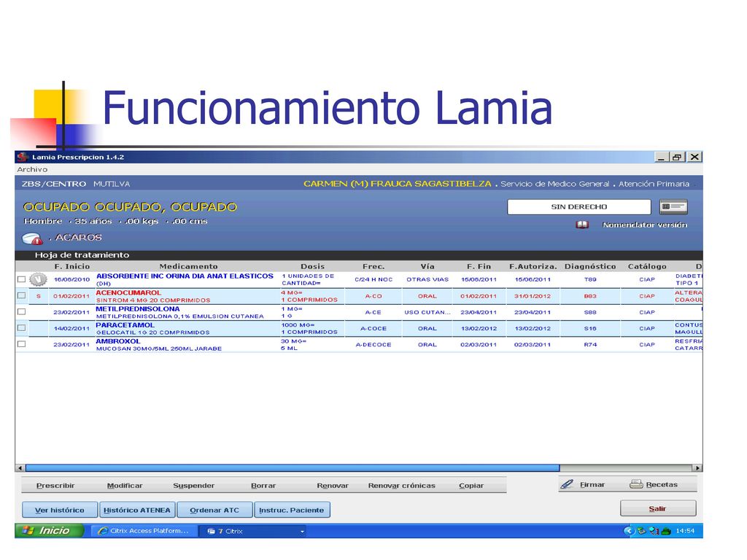
Task: Click the round validation icon on ABSORBENTE row
Action: click(38, 279)
